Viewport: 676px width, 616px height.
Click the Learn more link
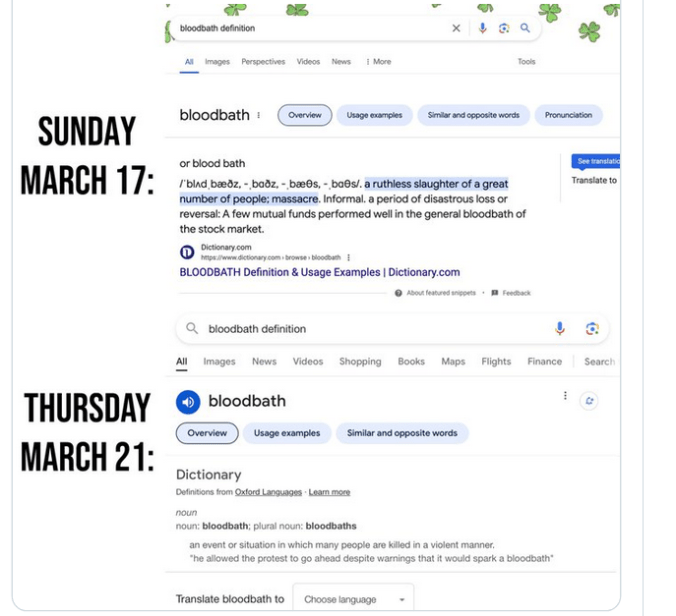329,492
